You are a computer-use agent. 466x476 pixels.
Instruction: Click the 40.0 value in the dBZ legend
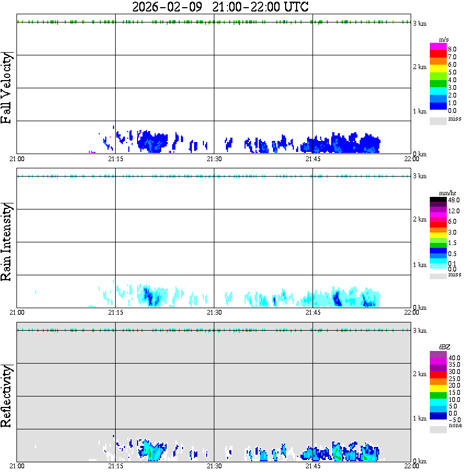click(x=454, y=358)
